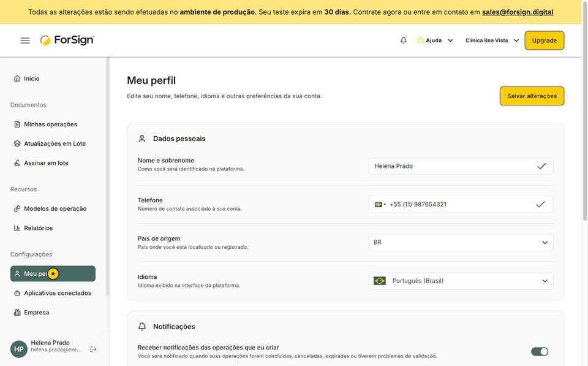Open Minhas operações in the sidebar
This screenshot has height=366, width=588.
coord(53,124)
